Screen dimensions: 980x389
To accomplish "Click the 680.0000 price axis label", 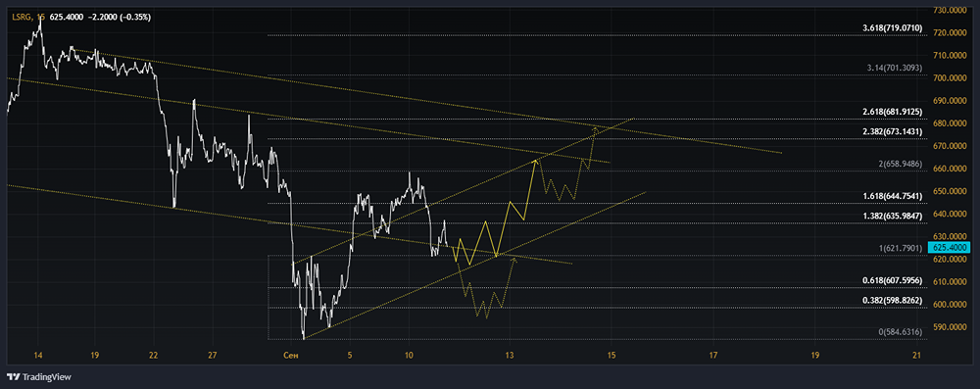I will [950, 123].
